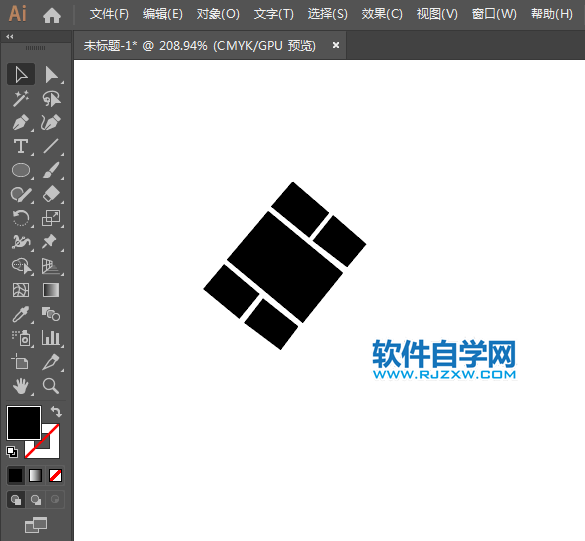The width and height of the screenshot is (585, 541).
Task: Select the Slice tool
Action: (x=51, y=362)
